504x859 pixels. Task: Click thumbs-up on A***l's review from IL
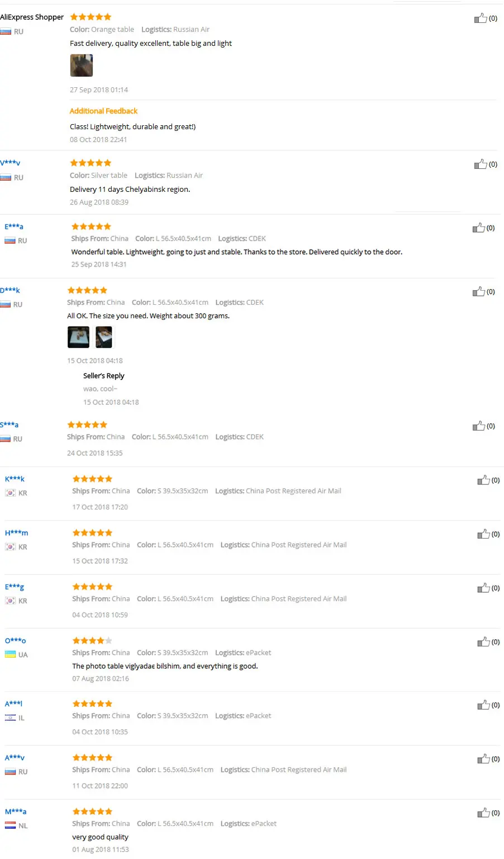pyautogui.click(x=483, y=705)
